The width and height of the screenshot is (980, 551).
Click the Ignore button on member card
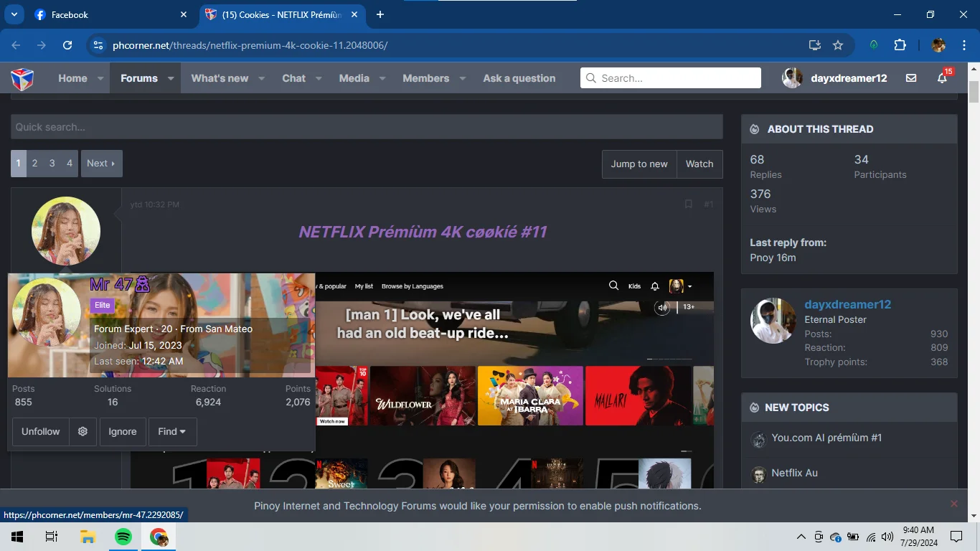click(x=123, y=432)
